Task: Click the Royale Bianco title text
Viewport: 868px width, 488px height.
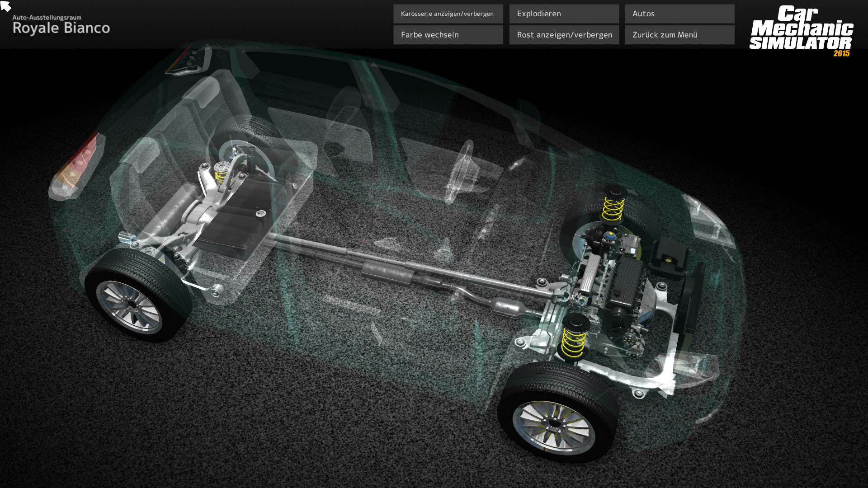Action: 61,28
